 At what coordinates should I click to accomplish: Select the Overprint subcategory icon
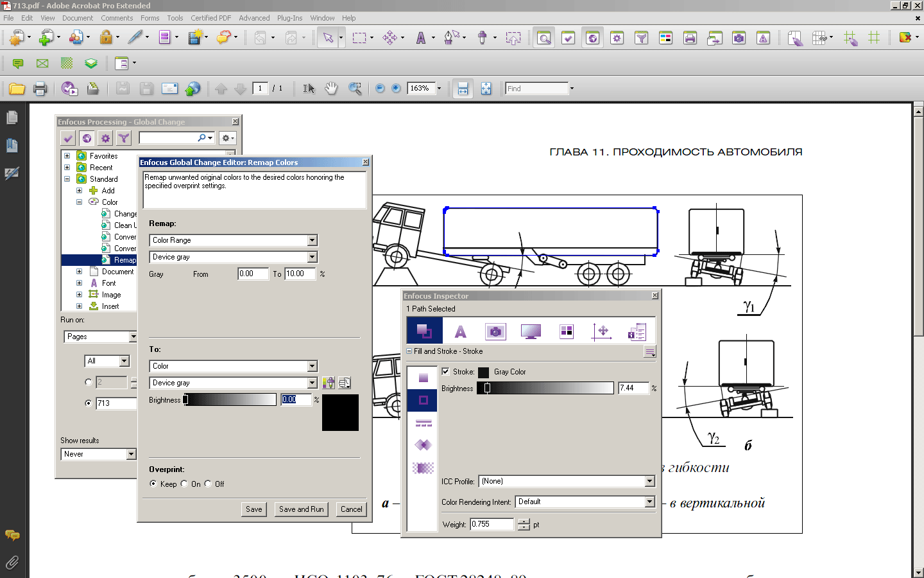click(423, 445)
